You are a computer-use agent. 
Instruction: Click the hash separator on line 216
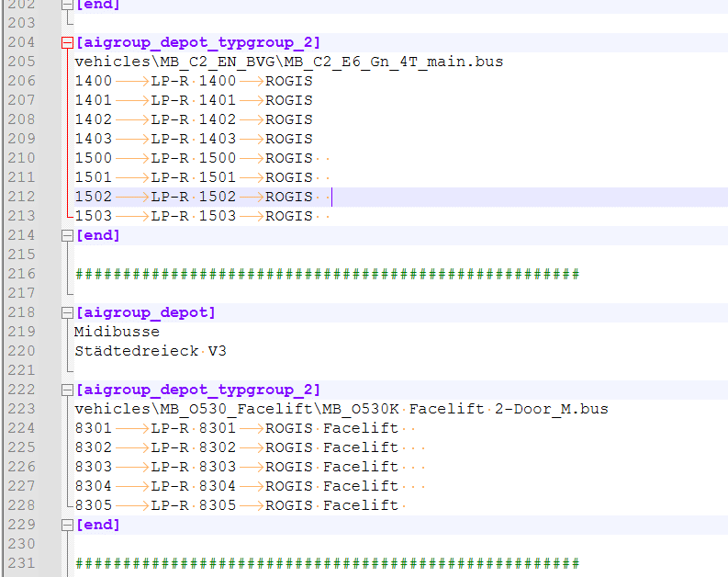(326, 274)
